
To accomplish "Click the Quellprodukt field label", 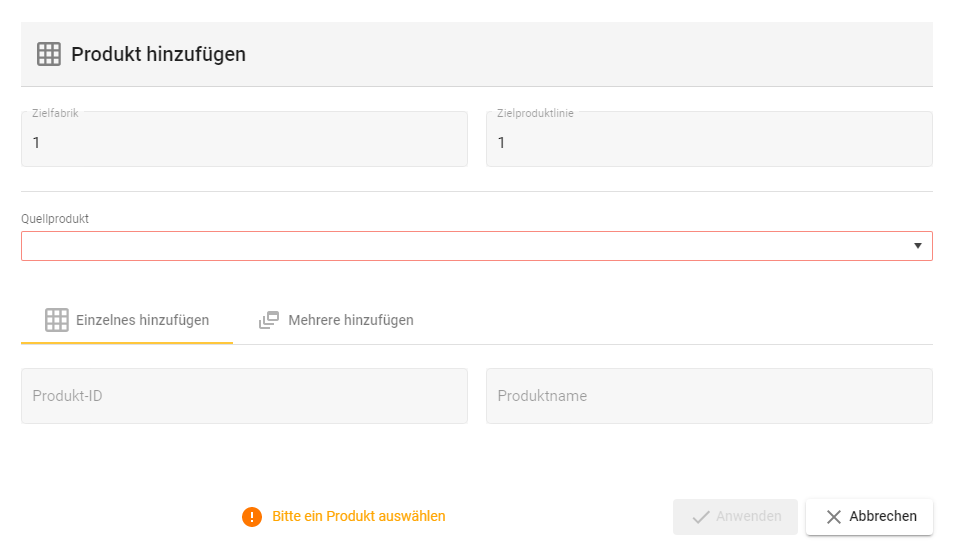I will click(55, 219).
